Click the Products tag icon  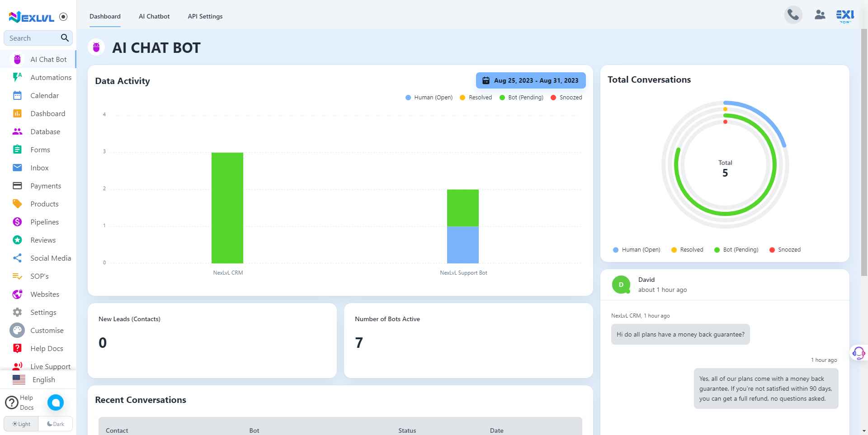pos(17,204)
